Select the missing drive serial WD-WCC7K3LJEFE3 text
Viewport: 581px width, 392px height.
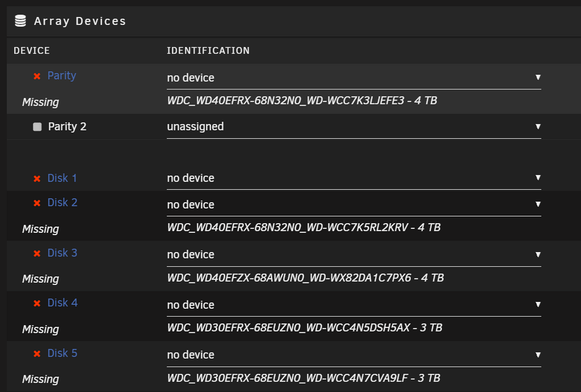coord(356,101)
